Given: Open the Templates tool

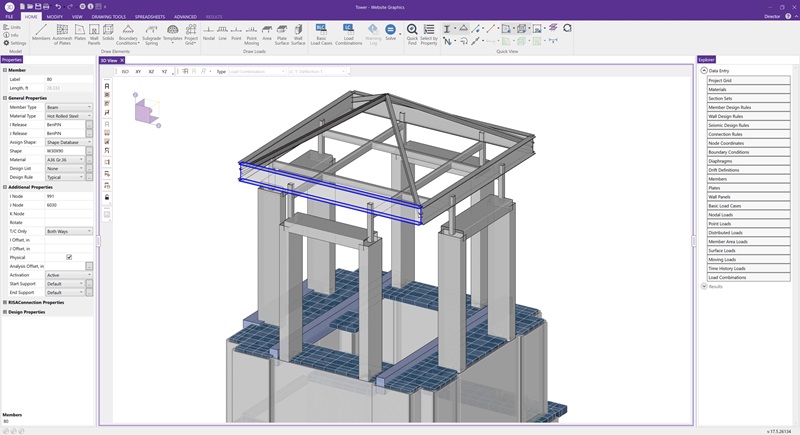Looking at the screenshot, I should click(x=172, y=33).
